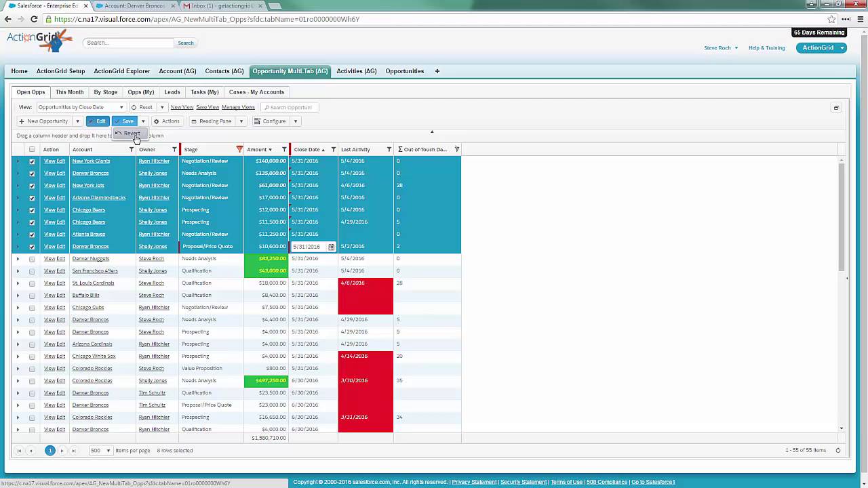The height and width of the screenshot is (488, 868).
Task: Uncheck the New York Jets row
Action: [x=32, y=186]
